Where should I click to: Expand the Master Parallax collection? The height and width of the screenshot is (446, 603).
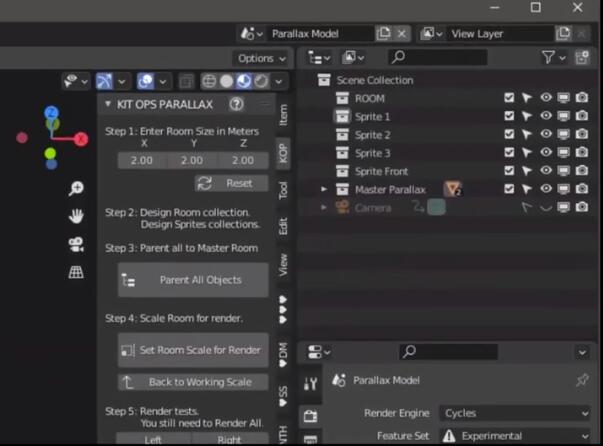(x=324, y=189)
